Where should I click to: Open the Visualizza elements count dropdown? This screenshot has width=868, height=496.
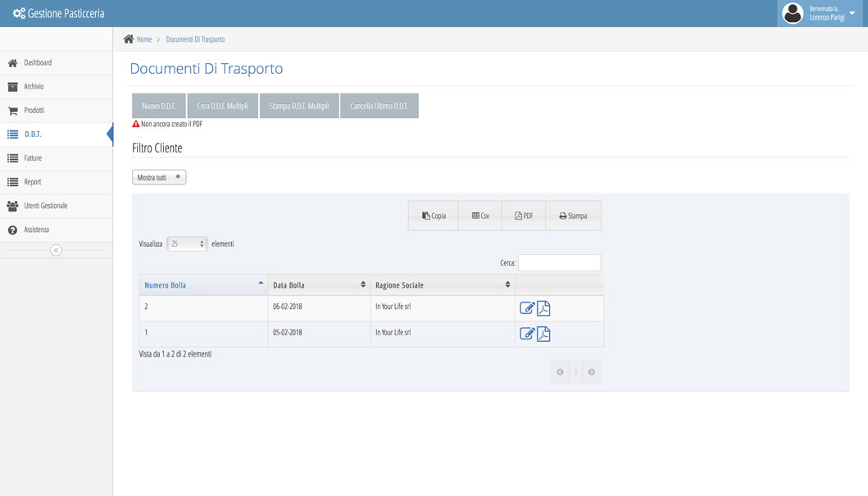click(187, 243)
